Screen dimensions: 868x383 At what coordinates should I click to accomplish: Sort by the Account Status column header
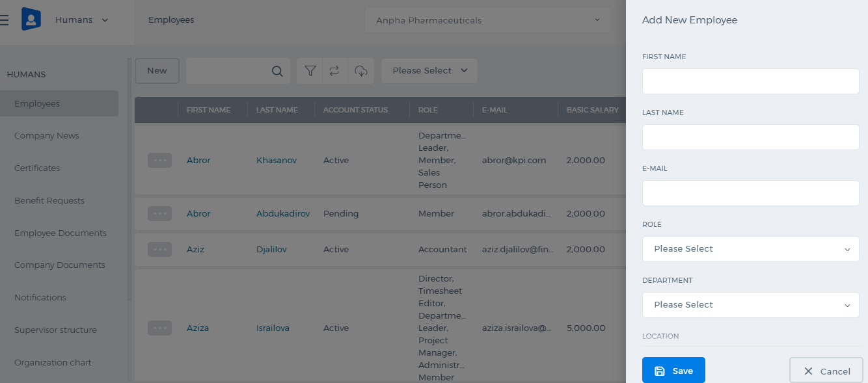[x=355, y=110]
